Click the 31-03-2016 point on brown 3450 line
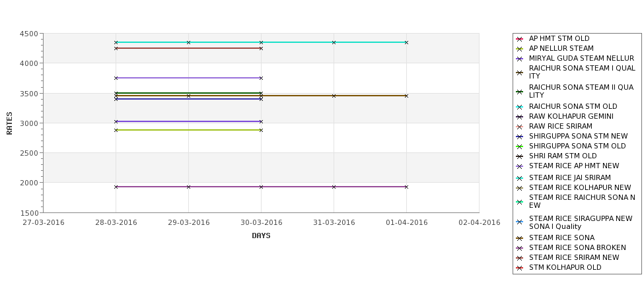The height and width of the screenshot is (283, 644). 334,96
